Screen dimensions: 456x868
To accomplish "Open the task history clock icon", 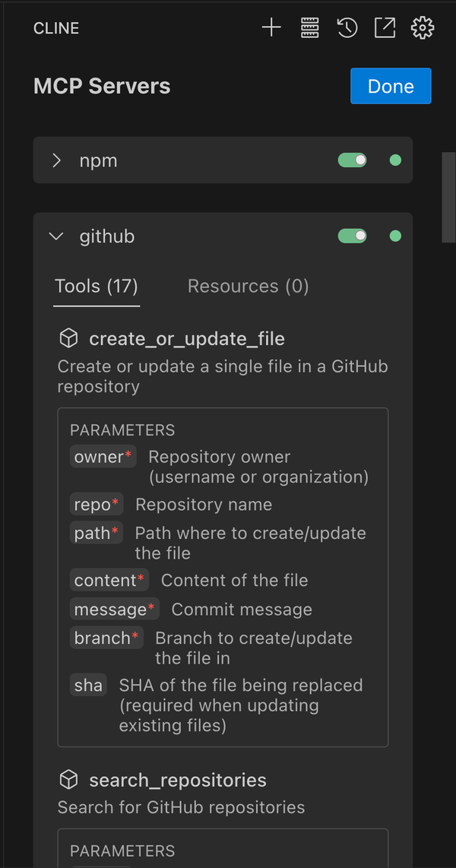I will pyautogui.click(x=347, y=28).
